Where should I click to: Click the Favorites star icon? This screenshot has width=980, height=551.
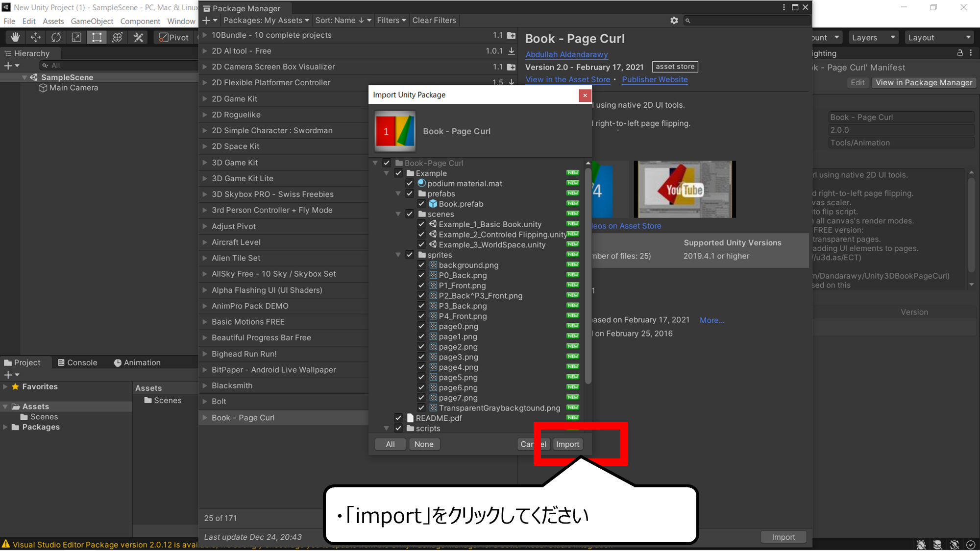tap(16, 387)
